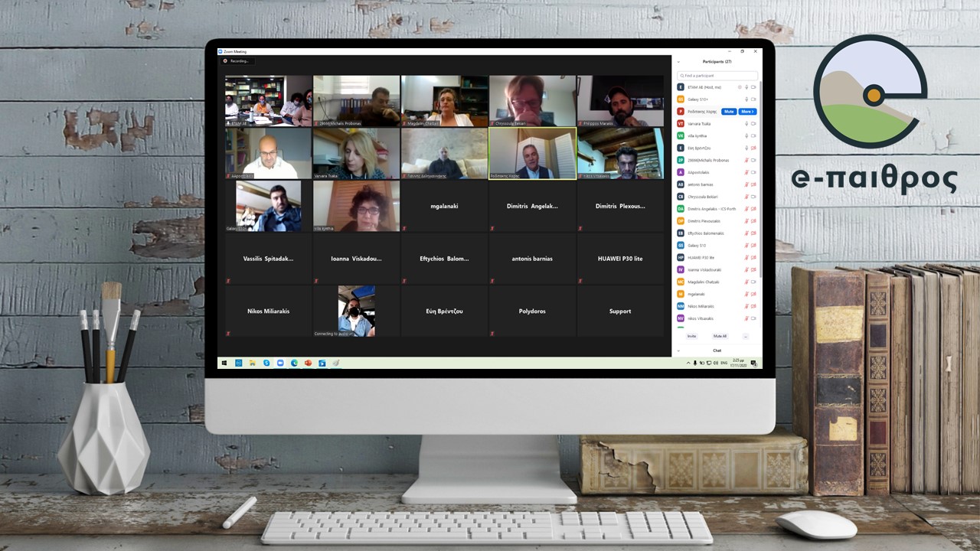Collapse the Chat panel
The height and width of the screenshot is (551, 980).
(x=678, y=350)
